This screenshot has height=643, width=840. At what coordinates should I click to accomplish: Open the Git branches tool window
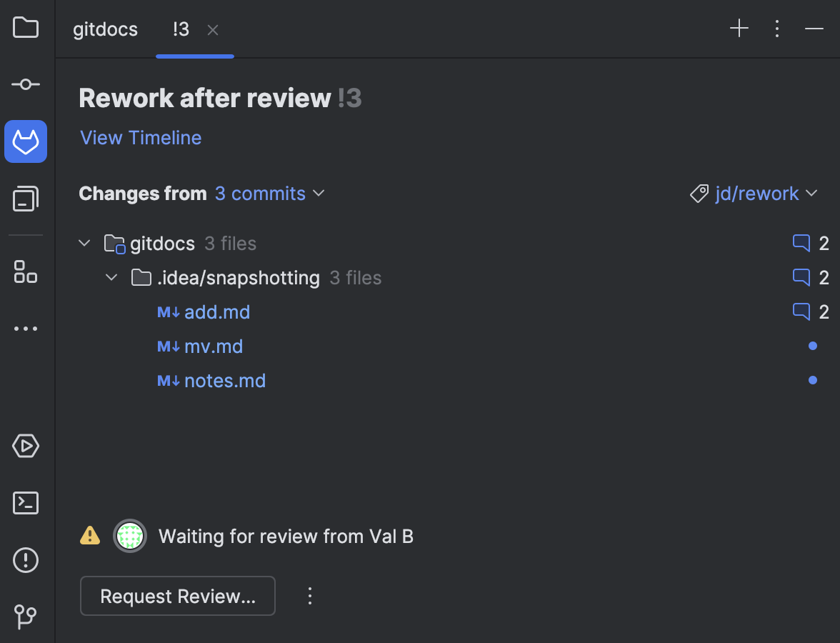tap(25, 617)
